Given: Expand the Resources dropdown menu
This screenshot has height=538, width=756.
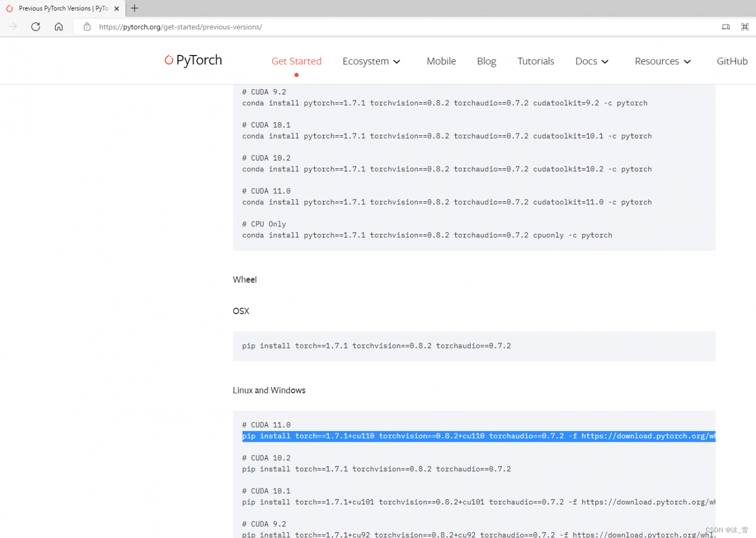Looking at the screenshot, I should (x=663, y=61).
